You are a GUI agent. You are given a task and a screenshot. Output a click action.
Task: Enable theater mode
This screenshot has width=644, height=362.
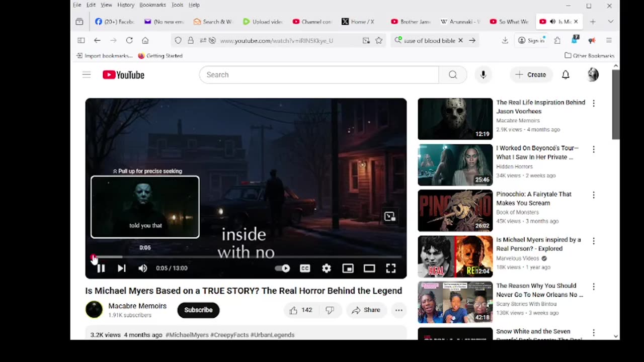coord(369,268)
